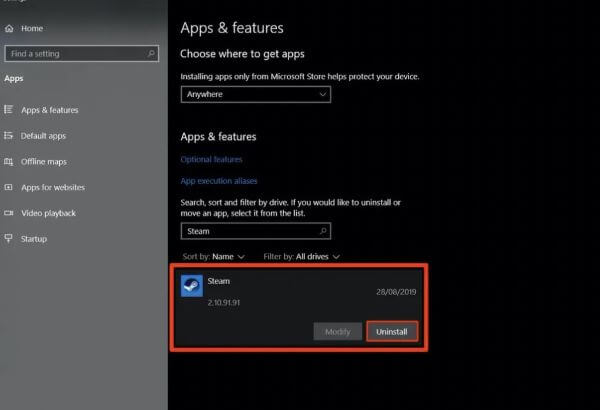Image resolution: width=600 pixels, height=410 pixels.
Task: Click the Steam version number 2.10.91.91
Action: (x=224, y=302)
